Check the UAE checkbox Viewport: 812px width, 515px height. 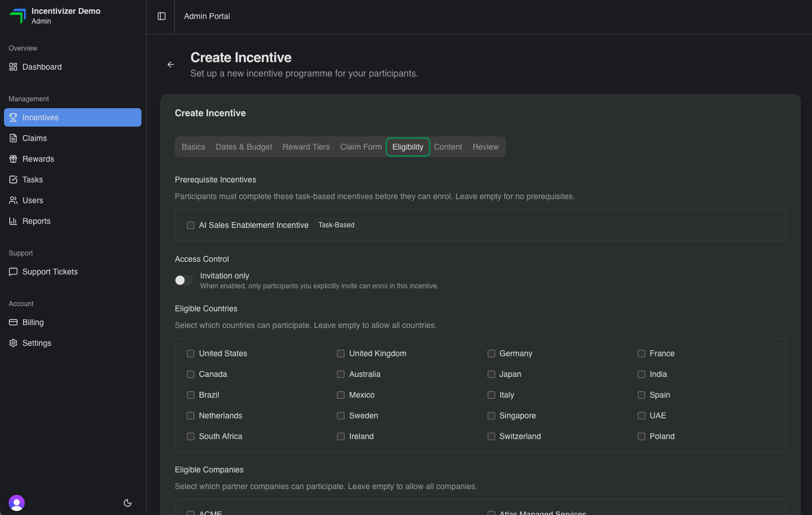(641, 415)
